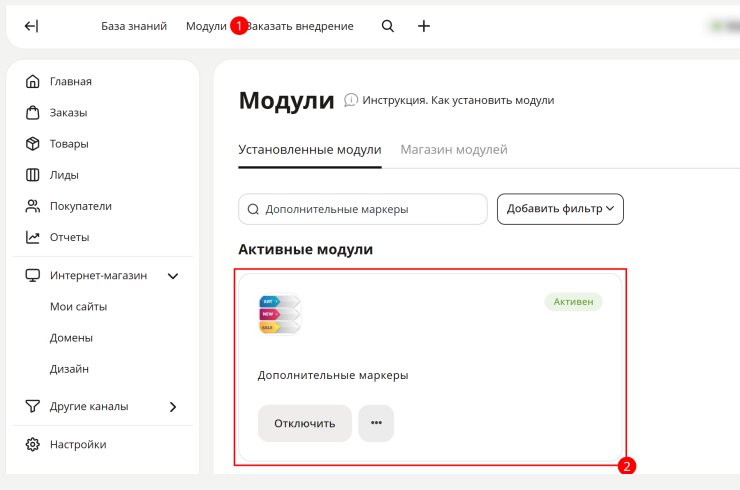Click the Активные модули heading
This screenshot has height=490, width=740.
click(305, 249)
